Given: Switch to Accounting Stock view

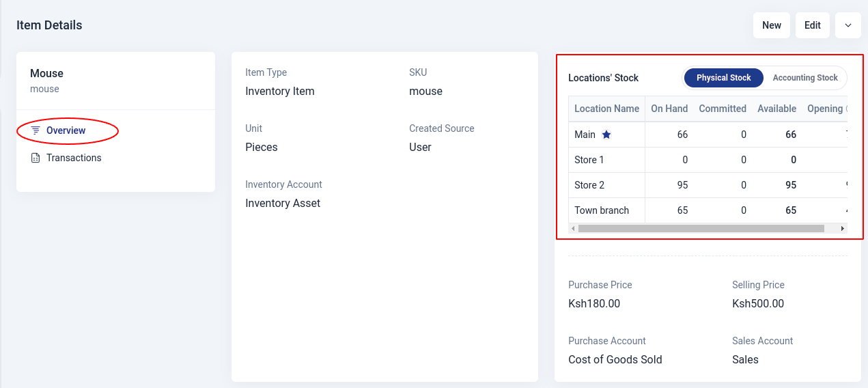Looking at the screenshot, I should [x=804, y=78].
